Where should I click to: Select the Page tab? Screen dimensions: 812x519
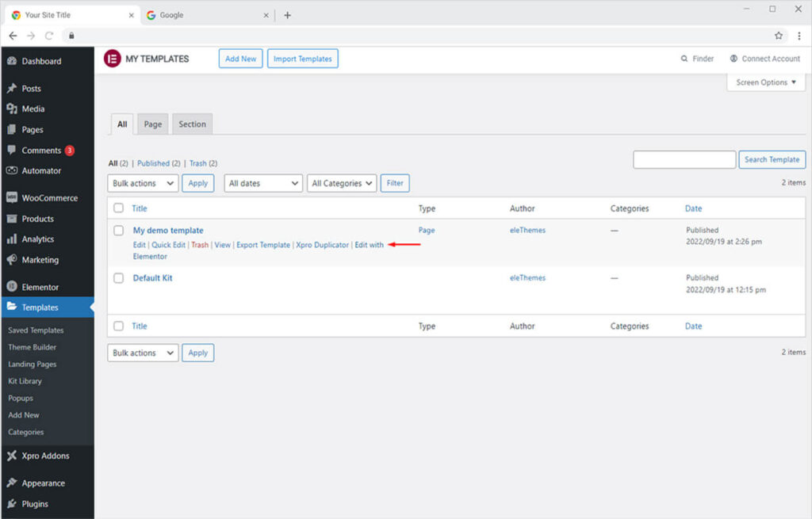pyautogui.click(x=153, y=124)
